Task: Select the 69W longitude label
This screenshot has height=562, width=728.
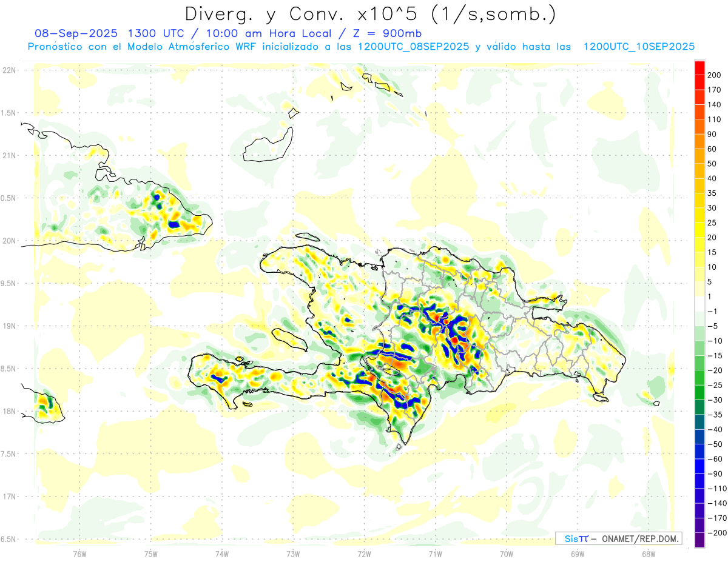Action: coord(578,554)
